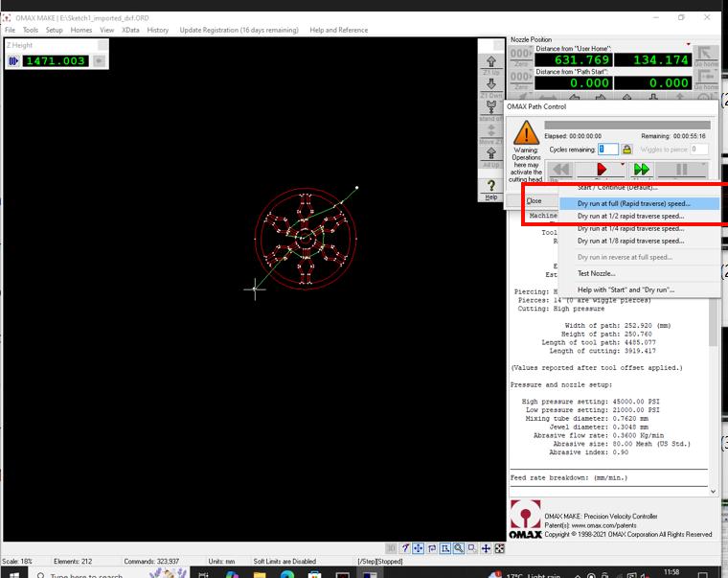Screen dimensions: 728x578
Task: Click the OMAX logo in info panel
Action: (526, 519)
